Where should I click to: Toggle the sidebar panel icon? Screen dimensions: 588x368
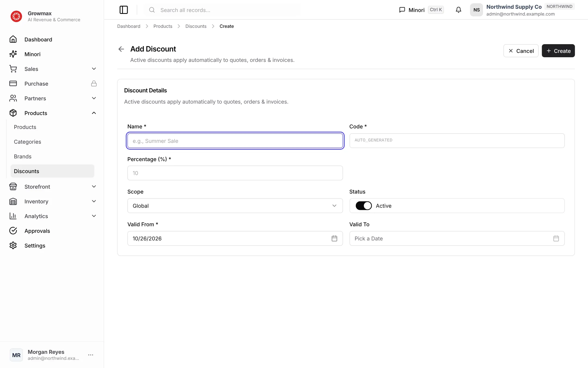124,10
